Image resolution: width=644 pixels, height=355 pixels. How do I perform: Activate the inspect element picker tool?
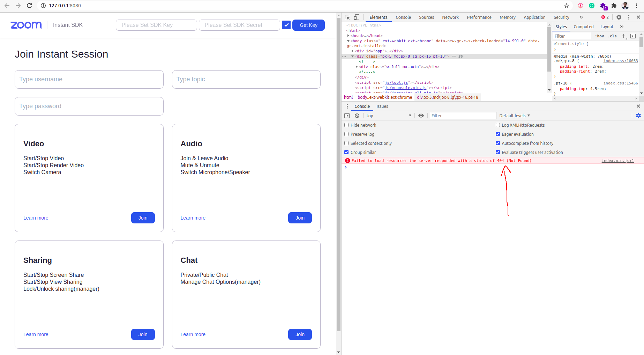347,17
